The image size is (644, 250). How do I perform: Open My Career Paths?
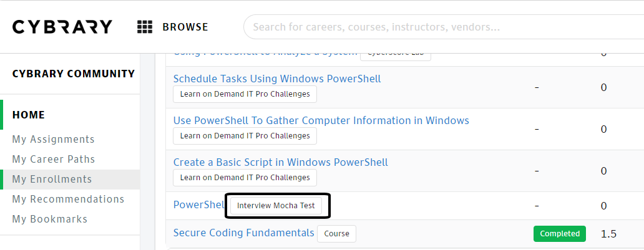54,159
